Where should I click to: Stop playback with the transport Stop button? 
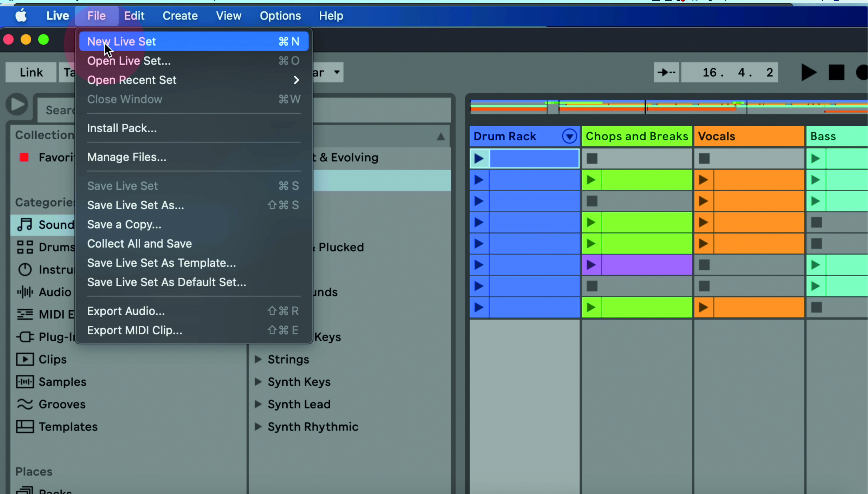click(836, 73)
